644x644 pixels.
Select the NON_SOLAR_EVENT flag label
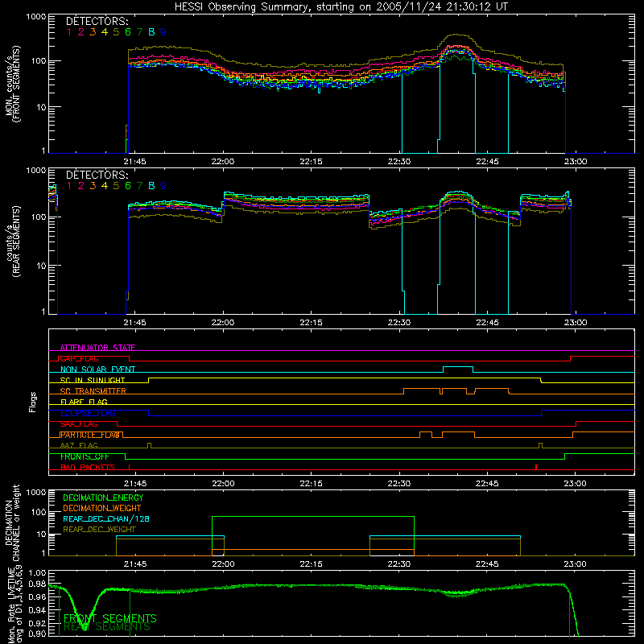97,369
